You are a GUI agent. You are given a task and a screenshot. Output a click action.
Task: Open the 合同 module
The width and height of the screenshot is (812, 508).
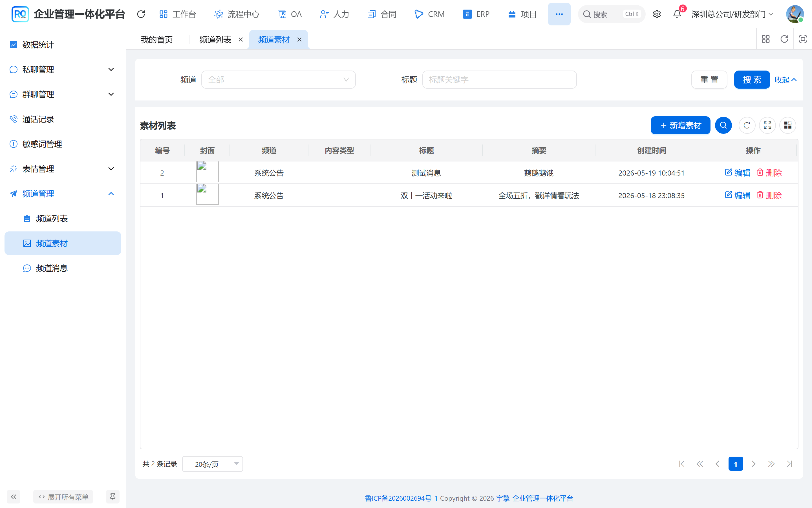coord(382,14)
